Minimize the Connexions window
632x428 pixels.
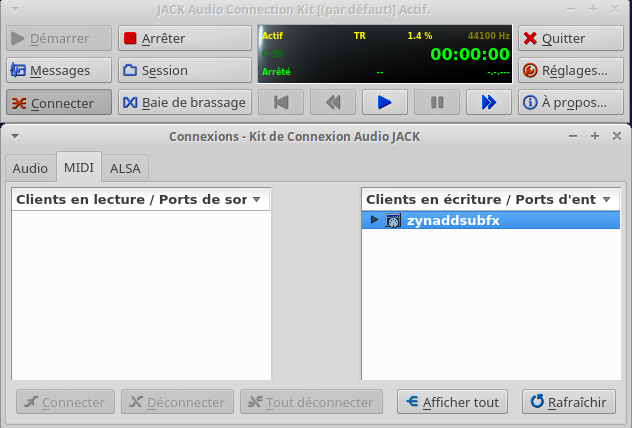tap(573, 136)
